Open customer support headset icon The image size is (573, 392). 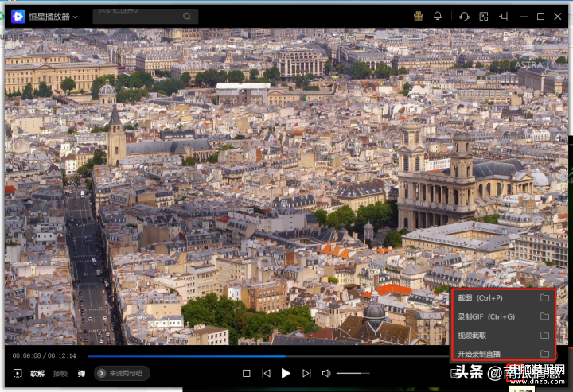pyautogui.click(x=464, y=17)
